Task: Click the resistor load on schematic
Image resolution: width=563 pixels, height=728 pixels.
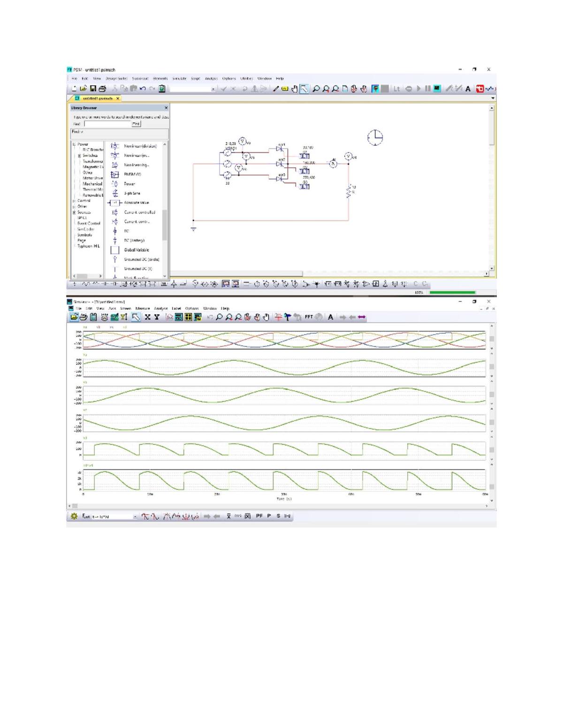Action: pyautogui.click(x=349, y=191)
